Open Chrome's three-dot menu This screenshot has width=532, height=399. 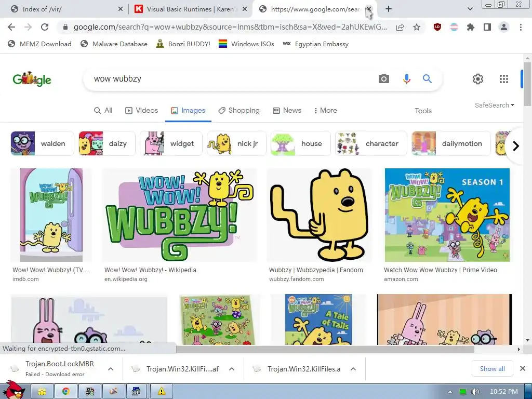521,27
